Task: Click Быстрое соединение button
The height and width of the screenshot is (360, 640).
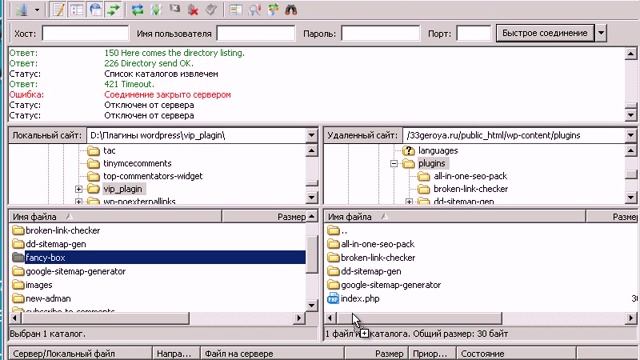Action: (545, 33)
